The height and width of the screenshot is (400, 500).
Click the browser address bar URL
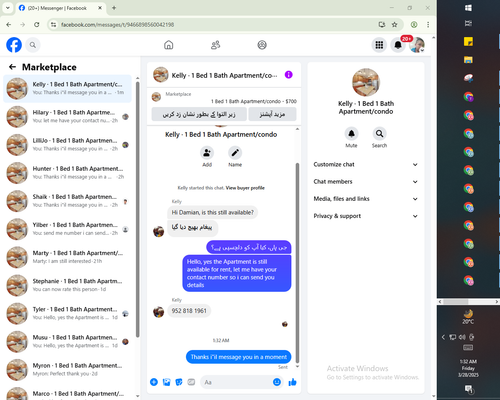tap(117, 25)
